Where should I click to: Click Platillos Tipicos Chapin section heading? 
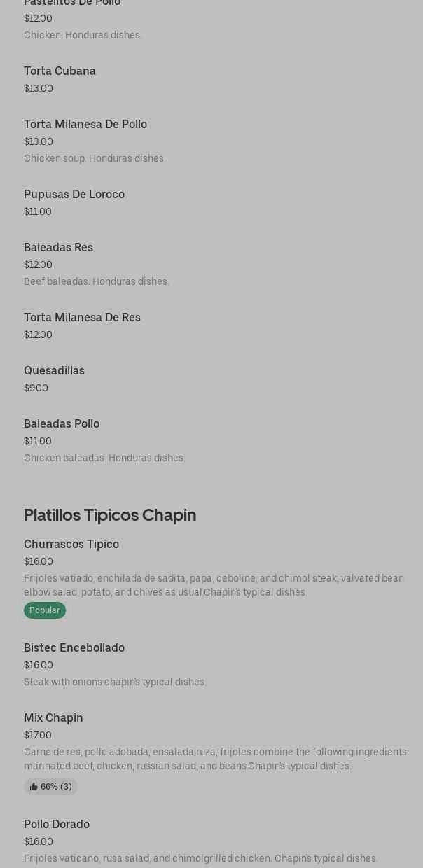(x=110, y=515)
